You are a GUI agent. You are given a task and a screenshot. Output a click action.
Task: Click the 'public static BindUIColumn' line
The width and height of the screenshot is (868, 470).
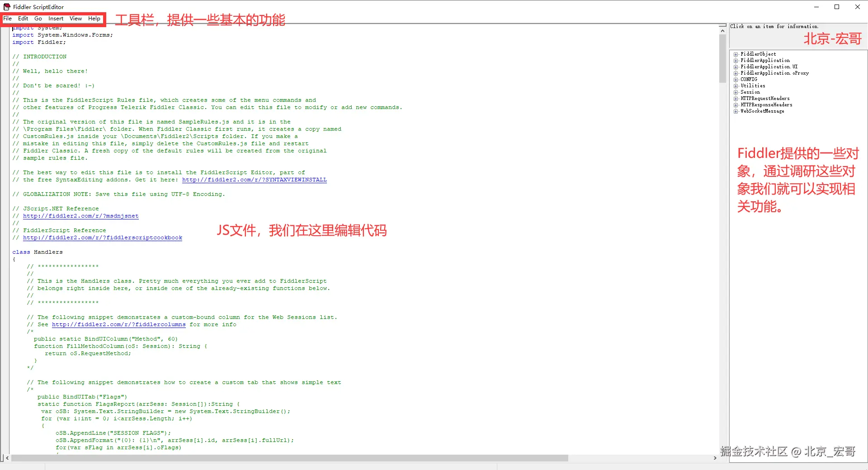coord(106,339)
